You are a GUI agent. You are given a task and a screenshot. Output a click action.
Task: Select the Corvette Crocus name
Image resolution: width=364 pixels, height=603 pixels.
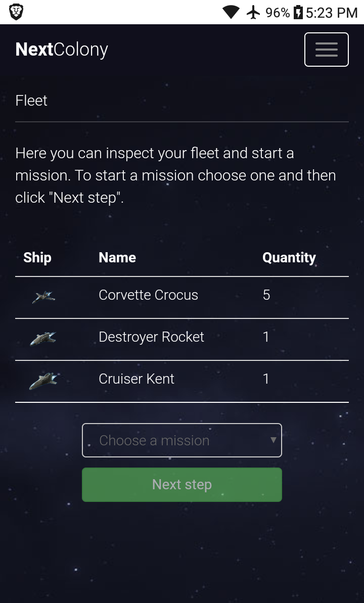coord(148,295)
